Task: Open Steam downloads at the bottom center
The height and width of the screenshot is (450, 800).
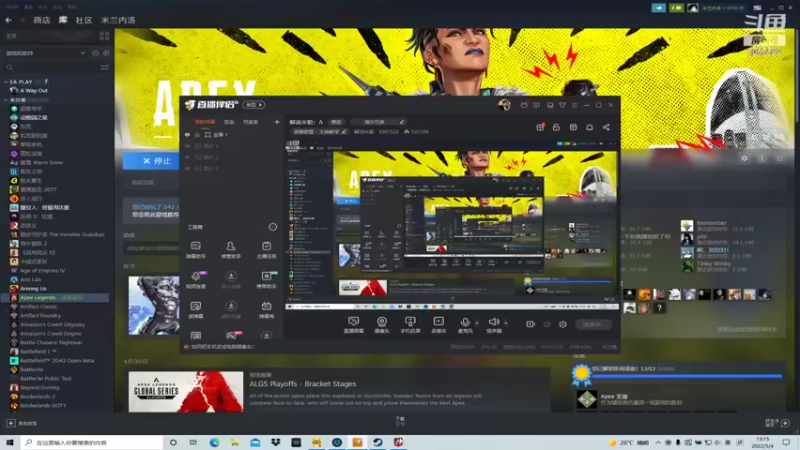Action: [x=400, y=421]
